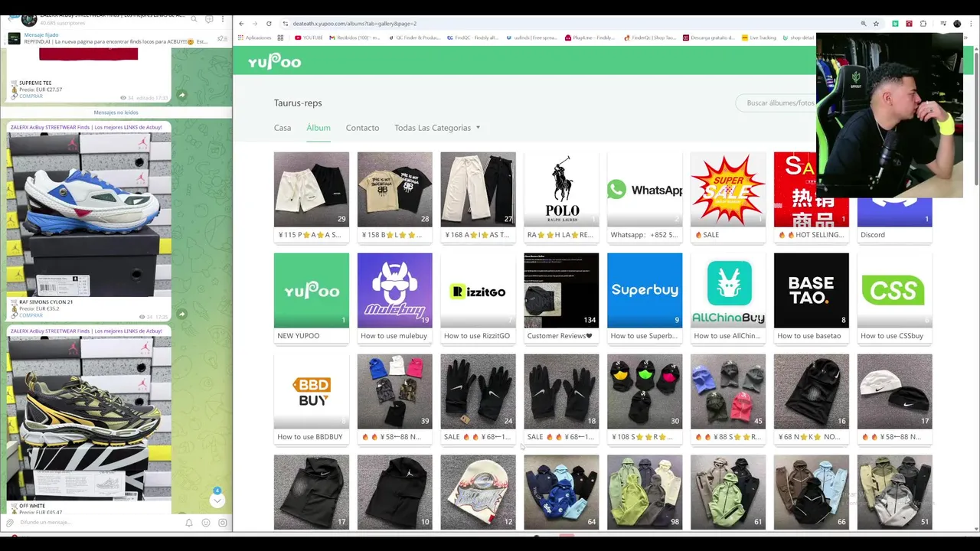Bookmark this page with the star icon
980x551 pixels.
tap(876, 24)
